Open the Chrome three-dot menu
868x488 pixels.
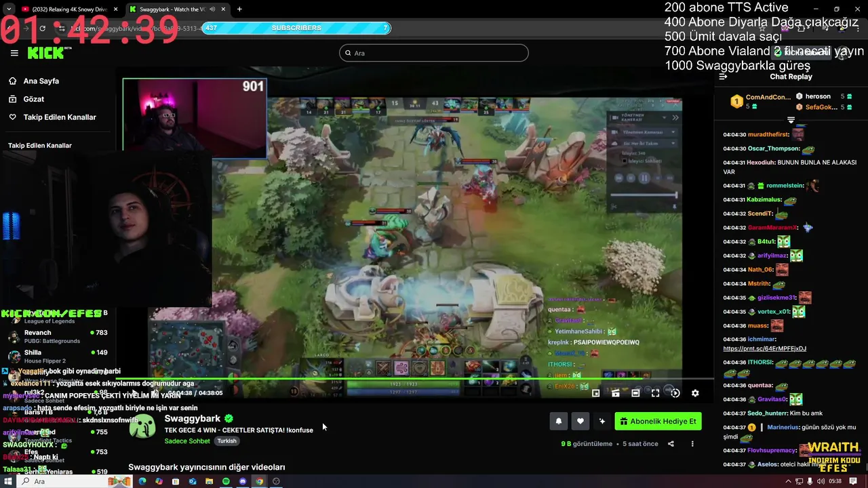[x=858, y=28]
